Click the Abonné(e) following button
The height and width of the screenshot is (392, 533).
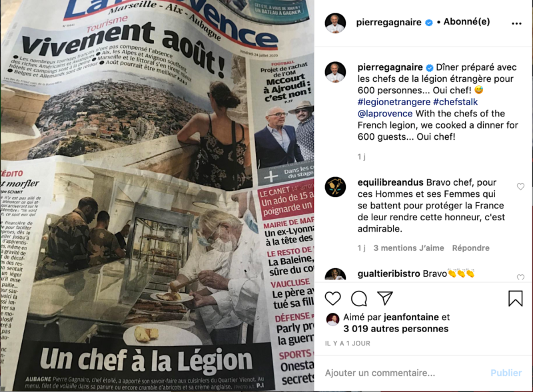[x=467, y=22]
